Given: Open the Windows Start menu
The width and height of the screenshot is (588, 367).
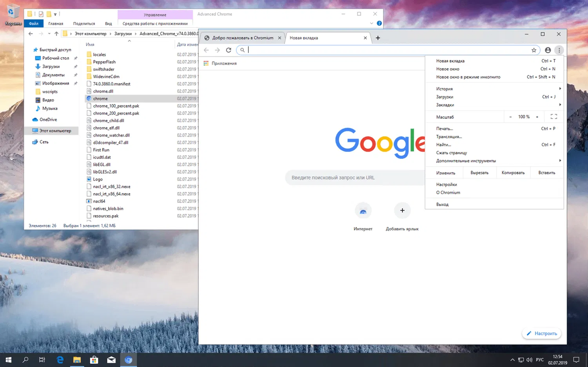Looking at the screenshot, I should [9, 360].
